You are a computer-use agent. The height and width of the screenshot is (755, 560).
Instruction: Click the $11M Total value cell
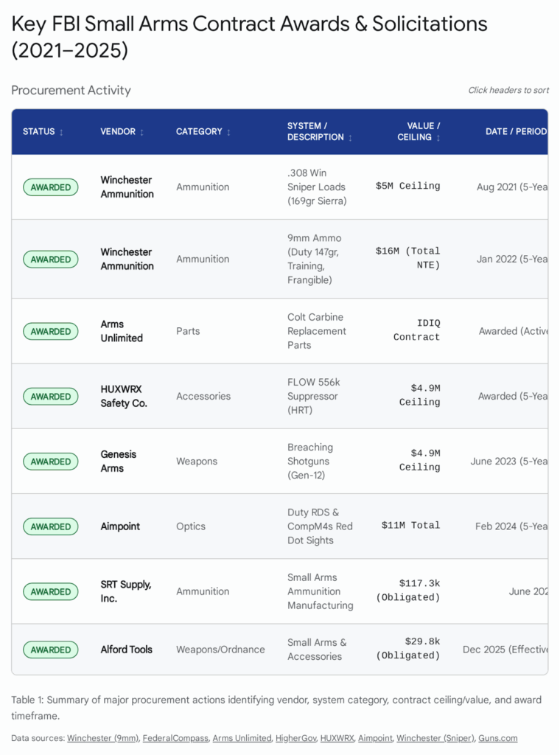pyautogui.click(x=410, y=526)
